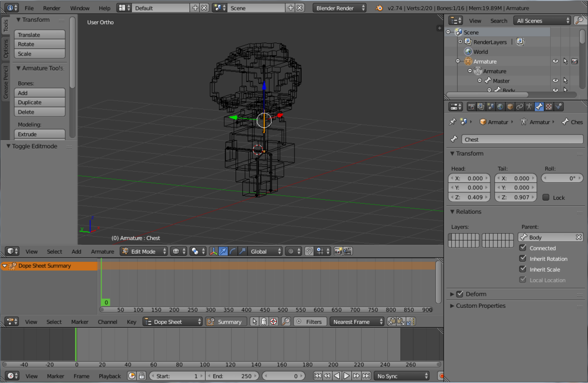Screen dimensions: 588x383
Task: Toggle renderability camera icon for Armature
Action: click(x=574, y=61)
